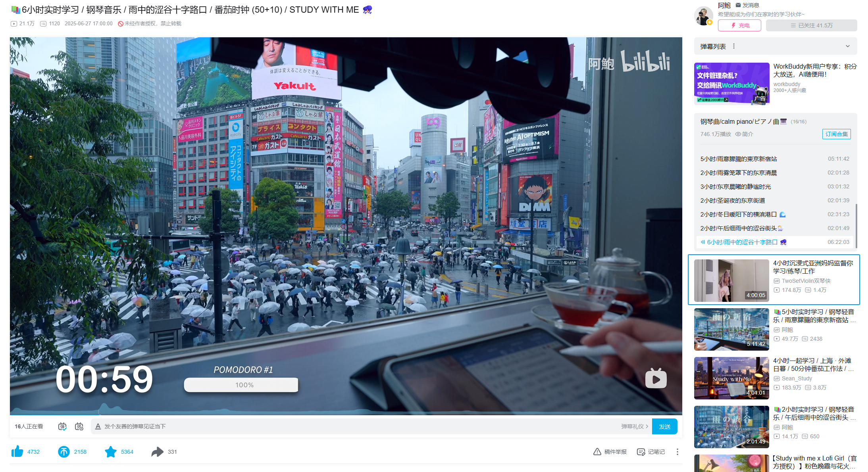Image resolution: width=868 pixels, height=472 pixels.
Task: Click the coin donate icon
Action: point(64,451)
